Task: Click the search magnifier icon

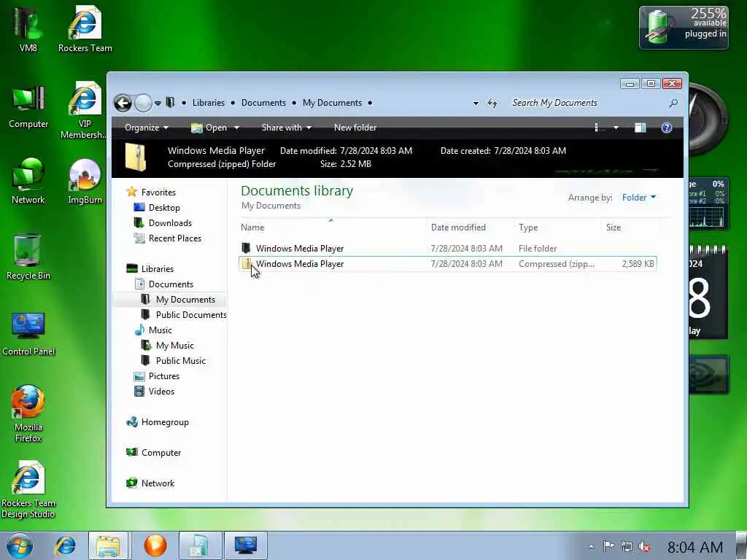Action: [x=673, y=103]
